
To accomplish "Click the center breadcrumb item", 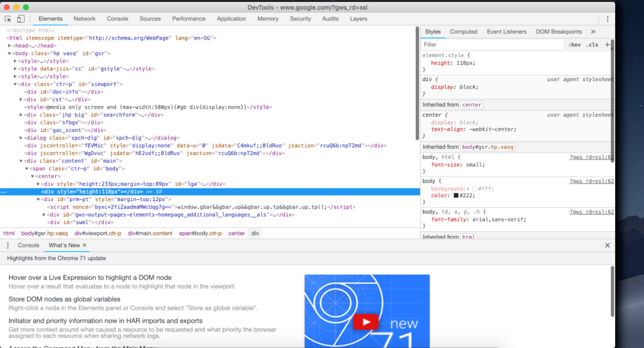I will (236, 234).
